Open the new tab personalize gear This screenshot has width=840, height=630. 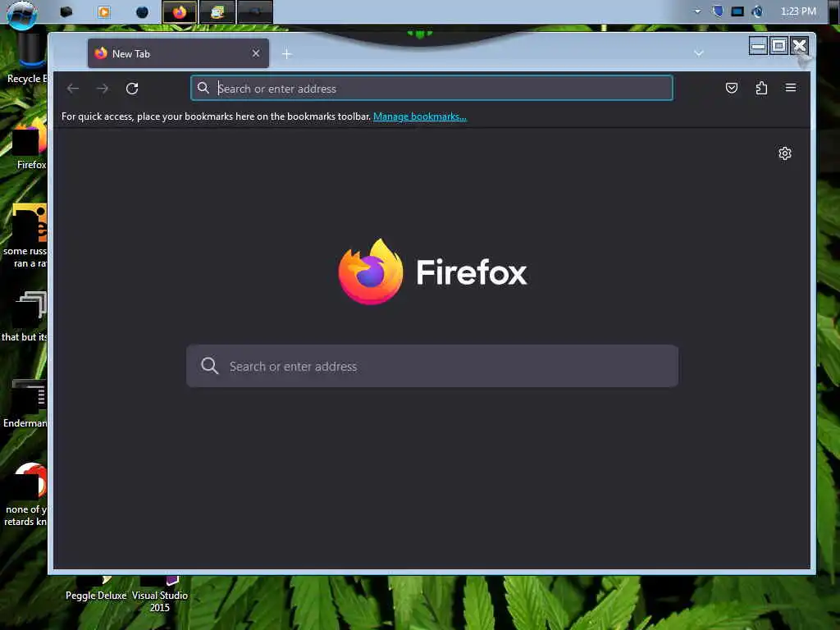click(785, 153)
